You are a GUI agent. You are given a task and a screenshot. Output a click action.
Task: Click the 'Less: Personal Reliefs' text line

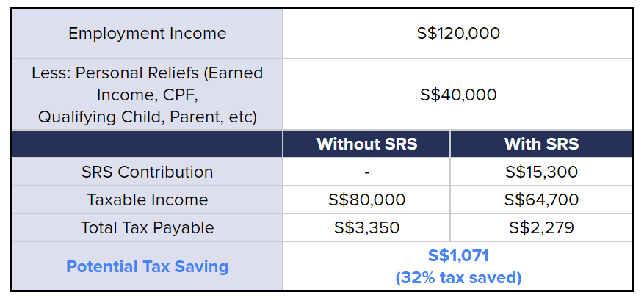coord(147,73)
